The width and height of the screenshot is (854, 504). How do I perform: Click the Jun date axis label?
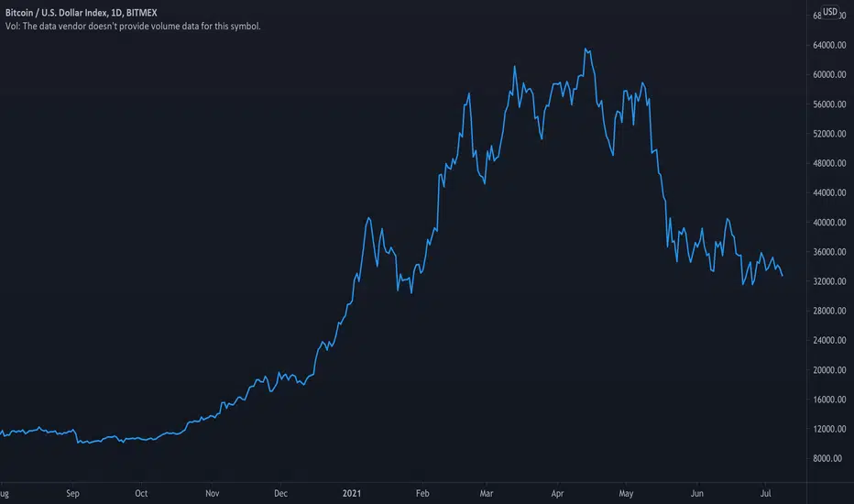pos(696,493)
